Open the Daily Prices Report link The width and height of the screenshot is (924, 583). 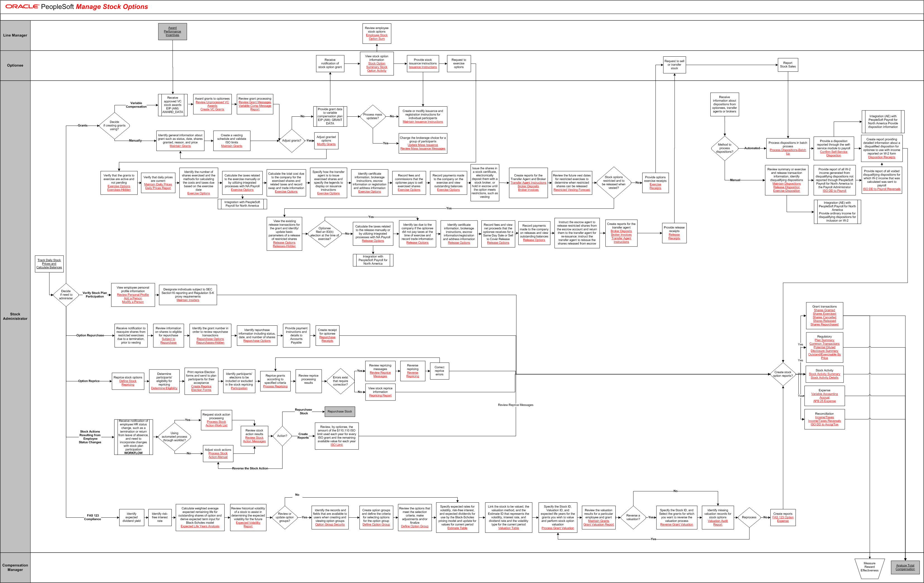point(158,188)
